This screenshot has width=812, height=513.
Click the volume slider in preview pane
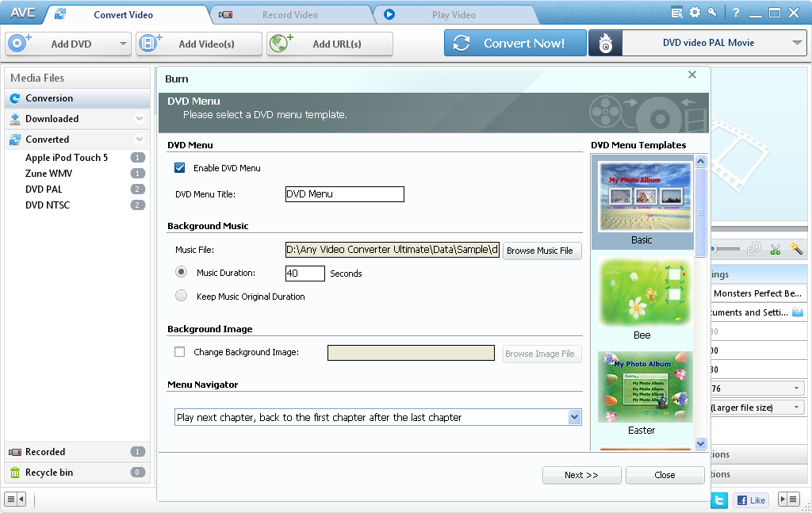pyautogui.click(x=725, y=249)
